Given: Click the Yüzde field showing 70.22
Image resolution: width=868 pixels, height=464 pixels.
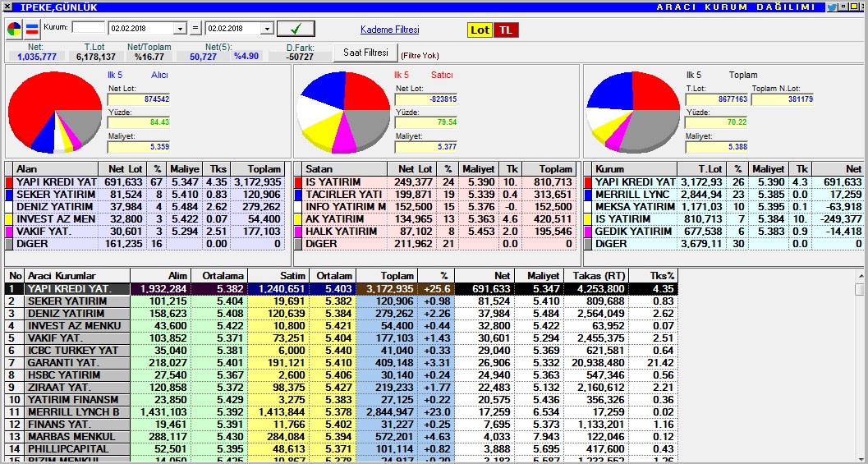Looking at the screenshot, I should click(716, 123).
